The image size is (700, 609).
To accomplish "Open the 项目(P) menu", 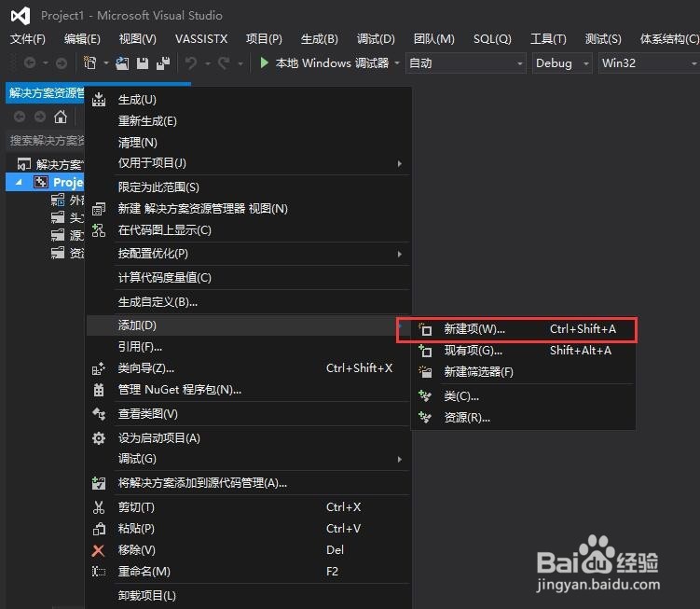I will coord(264,39).
